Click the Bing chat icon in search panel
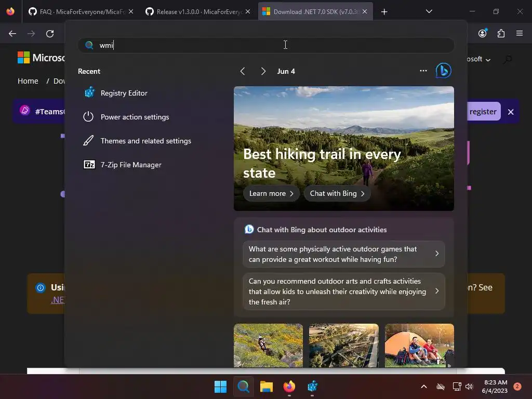Image resolution: width=532 pixels, height=399 pixels. coord(443,71)
